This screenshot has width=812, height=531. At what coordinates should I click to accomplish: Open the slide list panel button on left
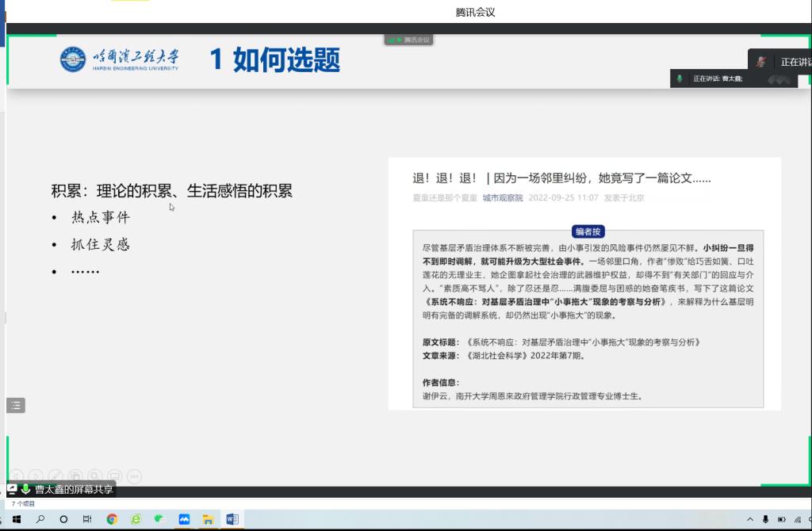pos(16,406)
